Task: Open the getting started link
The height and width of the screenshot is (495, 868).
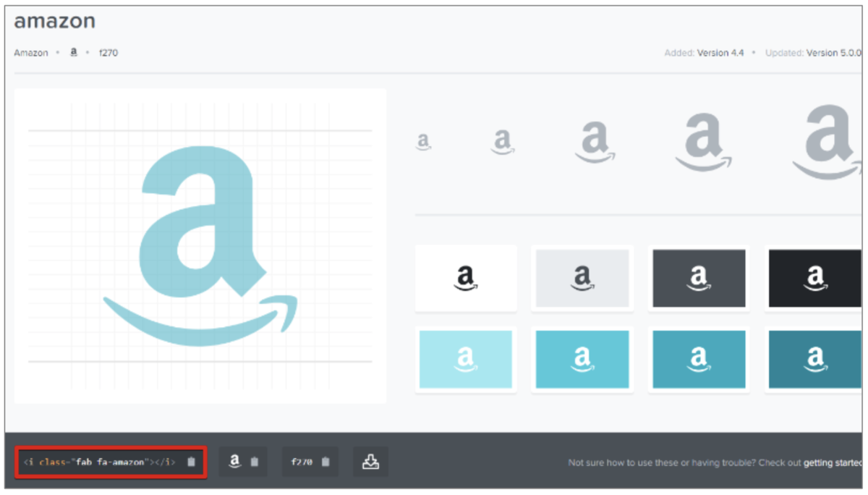Action: (833, 462)
